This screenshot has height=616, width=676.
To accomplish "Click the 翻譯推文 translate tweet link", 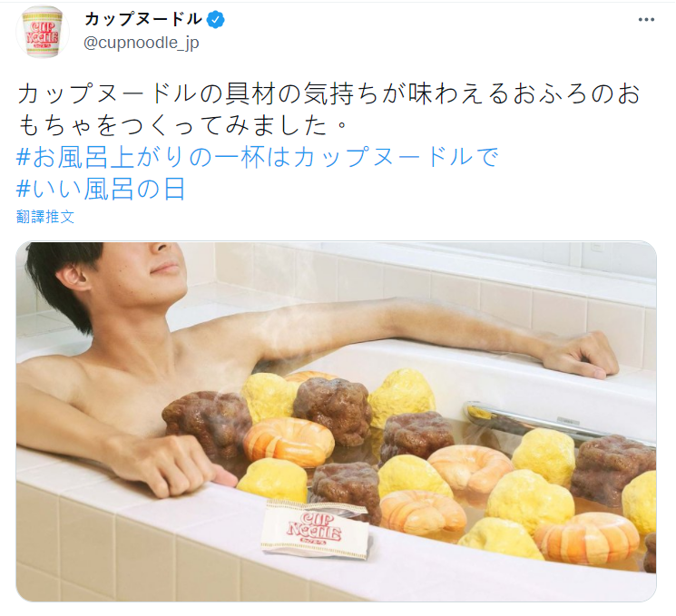I will [x=45, y=217].
